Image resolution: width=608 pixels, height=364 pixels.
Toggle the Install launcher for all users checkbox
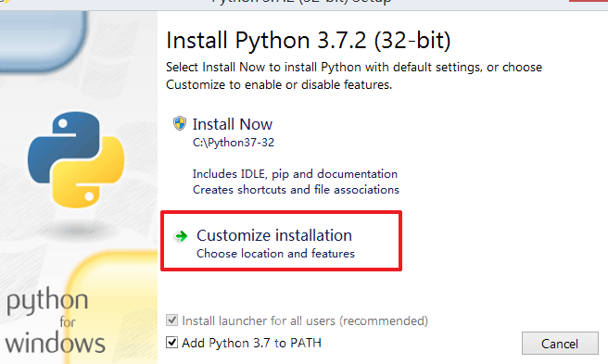click(x=171, y=320)
